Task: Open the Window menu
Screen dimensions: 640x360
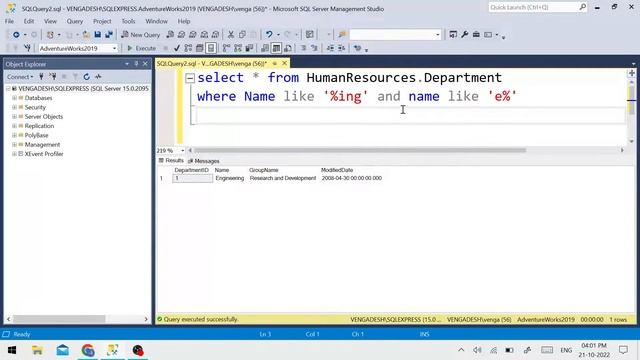Action: coord(156,21)
